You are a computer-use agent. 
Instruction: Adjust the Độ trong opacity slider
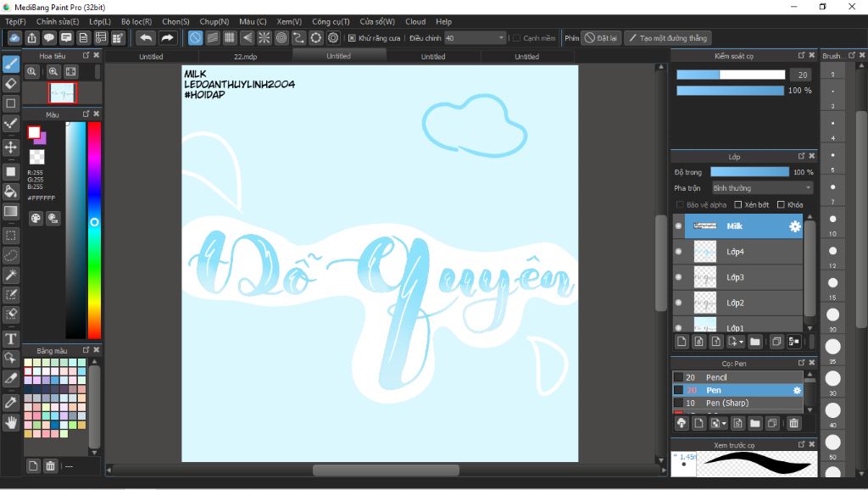click(x=749, y=172)
